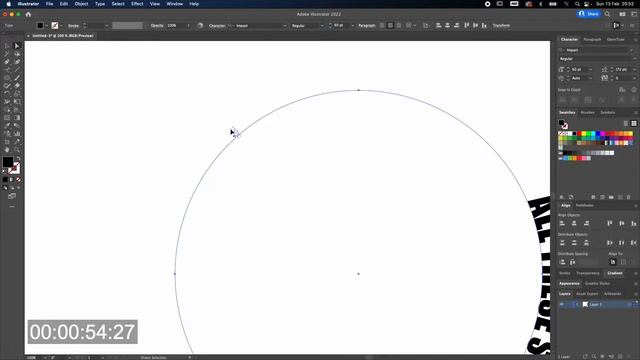Switch to the Pathfinder tab
This screenshot has width=640, height=360.
(x=584, y=205)
